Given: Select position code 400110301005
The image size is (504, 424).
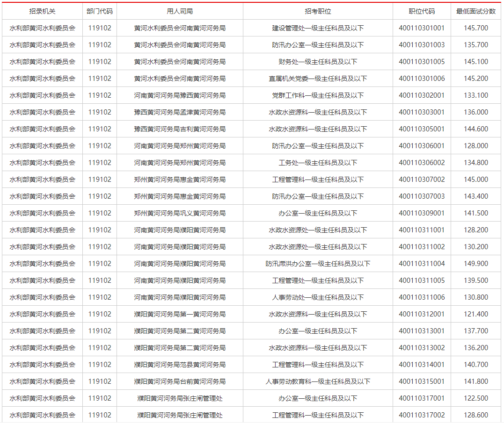Looking at the screenshot, I should (x=422, y=62).
